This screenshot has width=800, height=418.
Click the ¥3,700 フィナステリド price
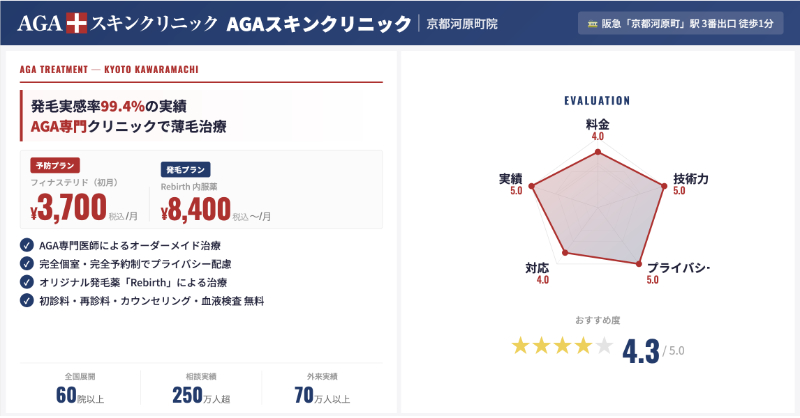click(70, 206)
